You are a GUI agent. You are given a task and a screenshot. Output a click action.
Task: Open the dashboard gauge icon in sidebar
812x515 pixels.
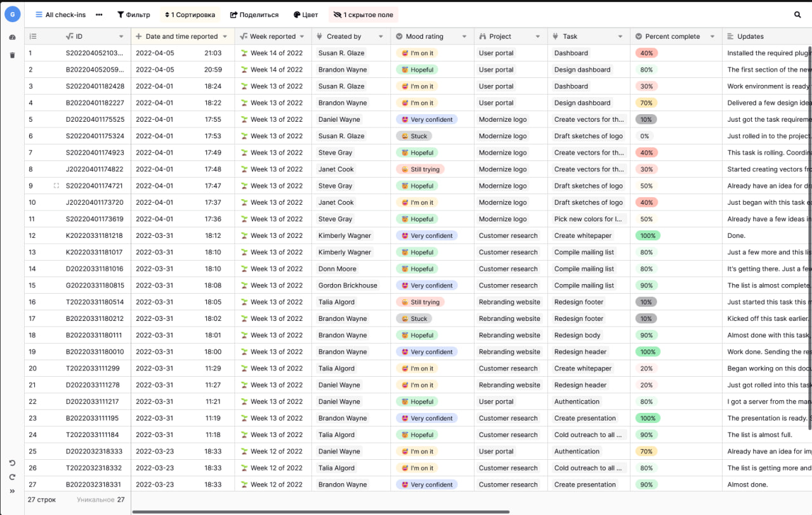click(12, 37)
